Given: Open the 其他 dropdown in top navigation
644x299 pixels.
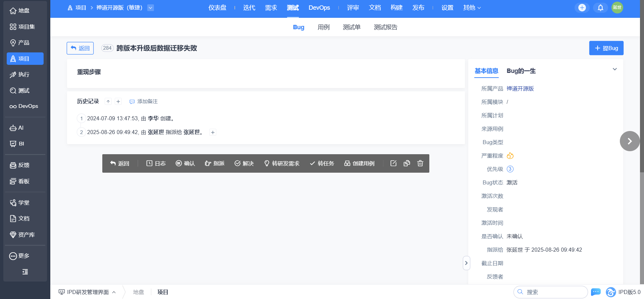Looking at the screenshot, I should coord(472,8).
